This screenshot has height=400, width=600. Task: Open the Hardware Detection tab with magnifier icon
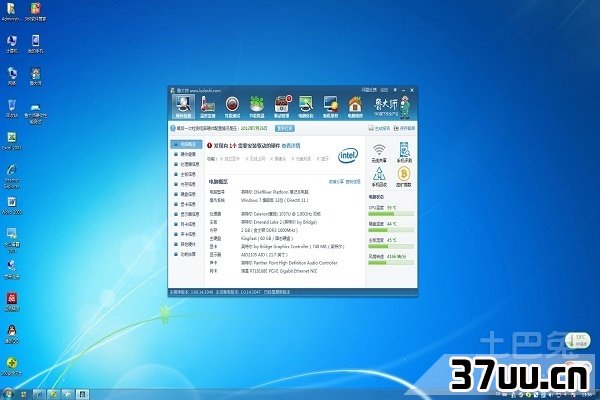pyautogui.click(x=183, y=106)
